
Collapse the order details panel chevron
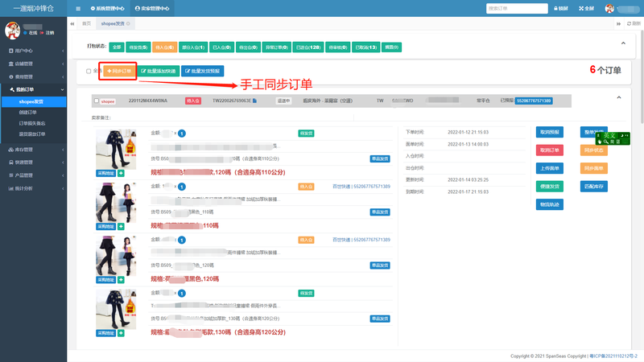click(618, 97)
